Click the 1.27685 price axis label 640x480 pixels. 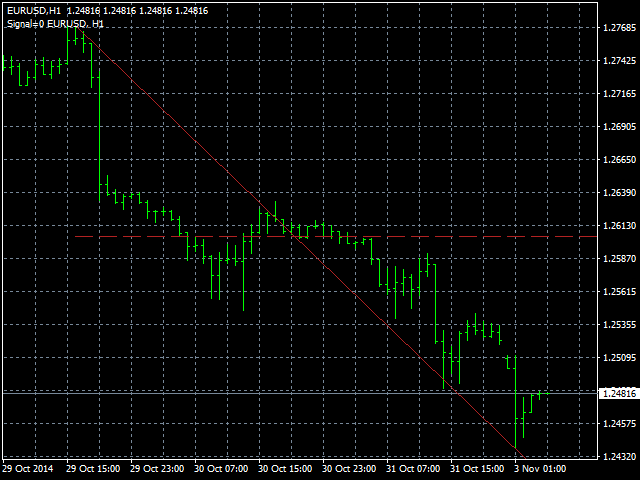coord(622,28)
